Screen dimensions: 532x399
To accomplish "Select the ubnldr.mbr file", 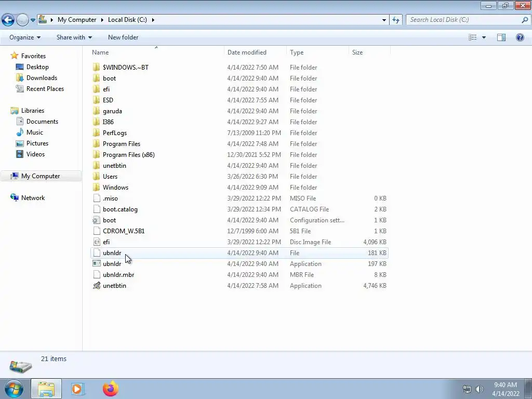I will click(x=118, y=275).
